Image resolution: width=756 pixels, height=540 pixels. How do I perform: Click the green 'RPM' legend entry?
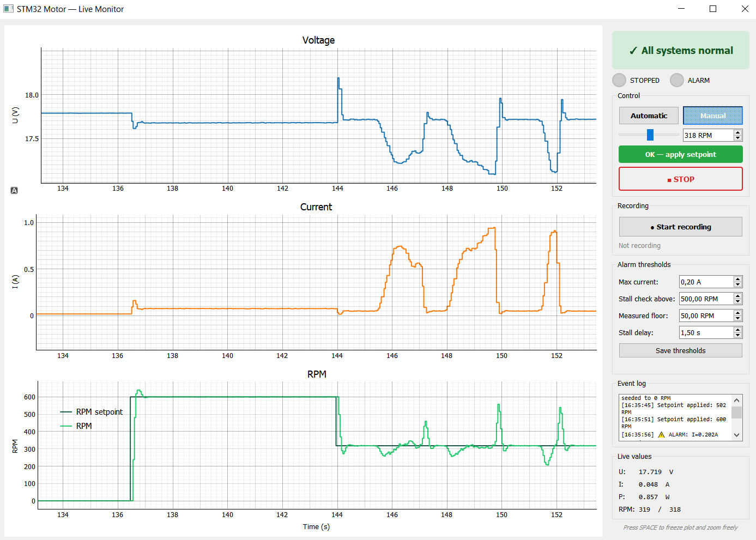(76, 426)
